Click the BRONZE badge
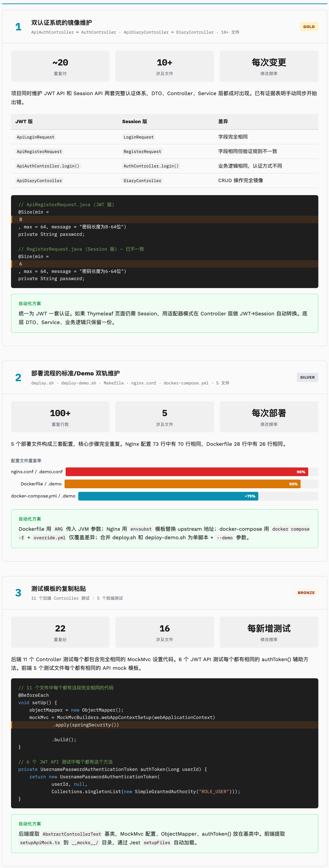The width and height of the screenshot is (329, 868). pyautogui.click(x=306, y=593)
